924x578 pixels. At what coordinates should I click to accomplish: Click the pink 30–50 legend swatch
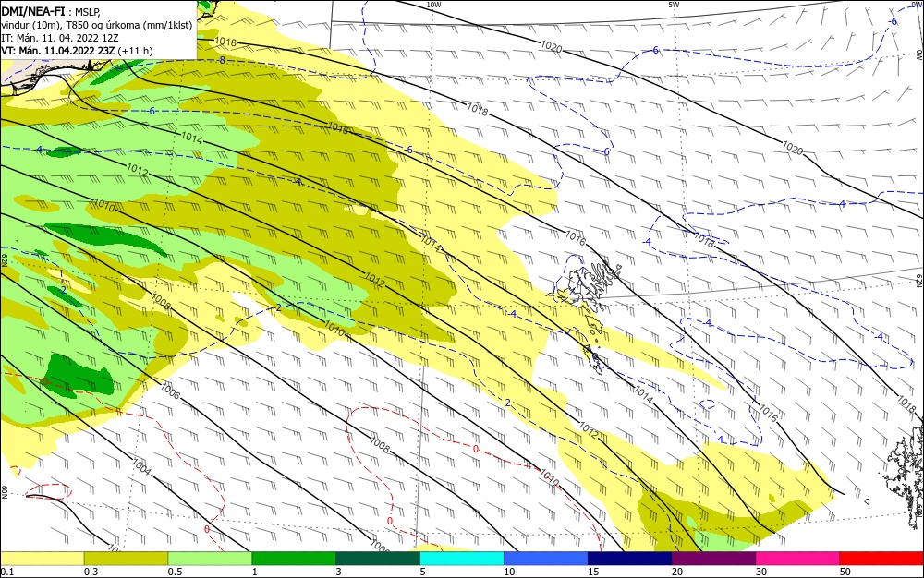click(798, 558)
